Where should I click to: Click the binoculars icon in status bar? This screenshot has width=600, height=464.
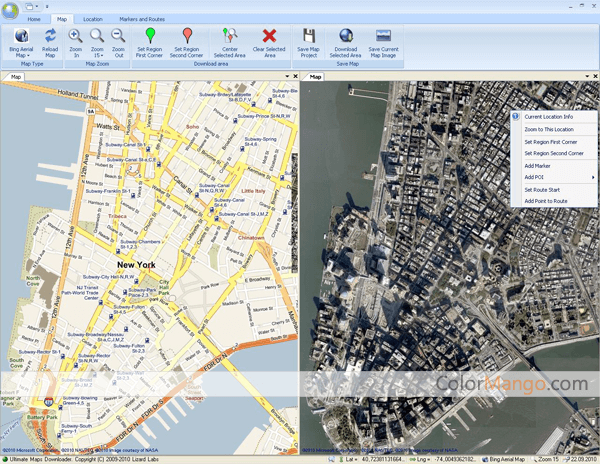pyautogui.click(x=331, y=459)
